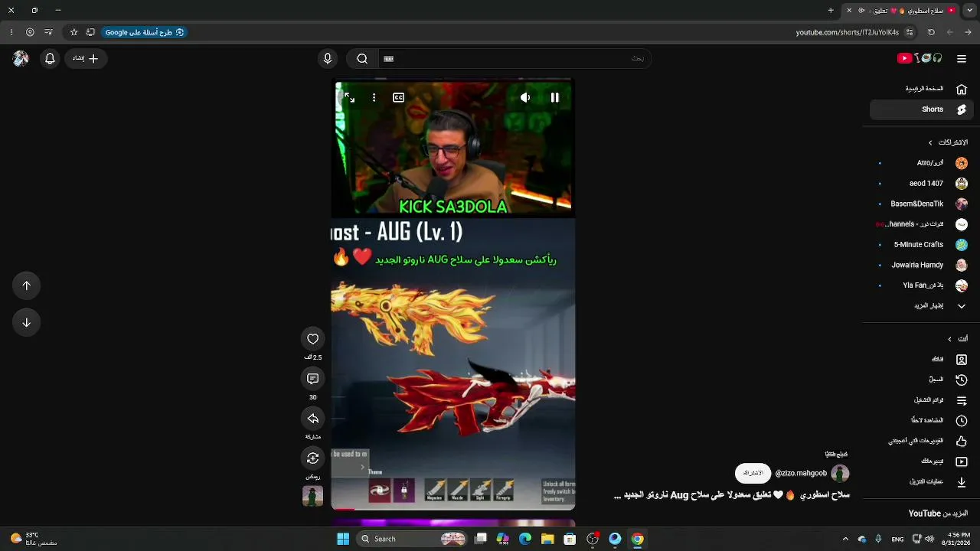Click the Create plus button

[86, 58]
